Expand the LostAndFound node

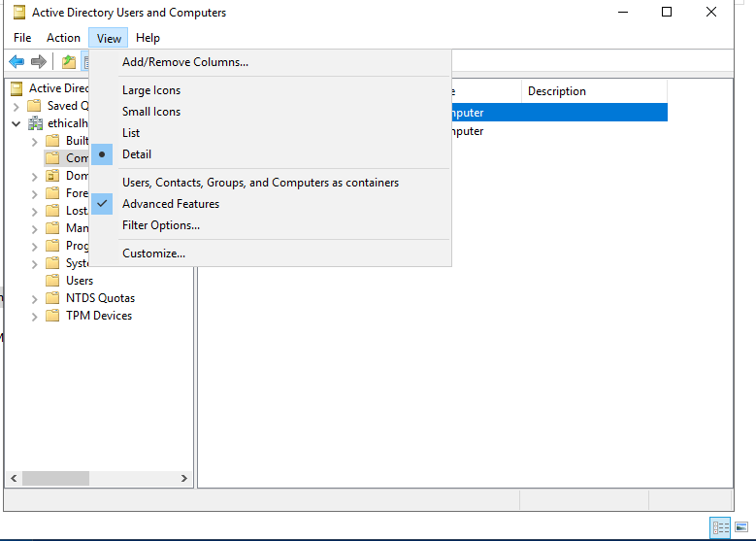(x=34, y=212)
